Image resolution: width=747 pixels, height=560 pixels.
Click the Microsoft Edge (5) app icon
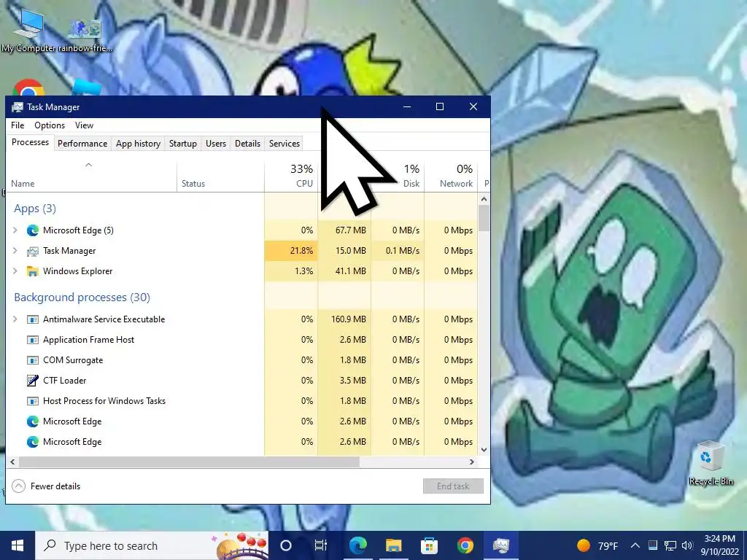click(x=32, y=230)
